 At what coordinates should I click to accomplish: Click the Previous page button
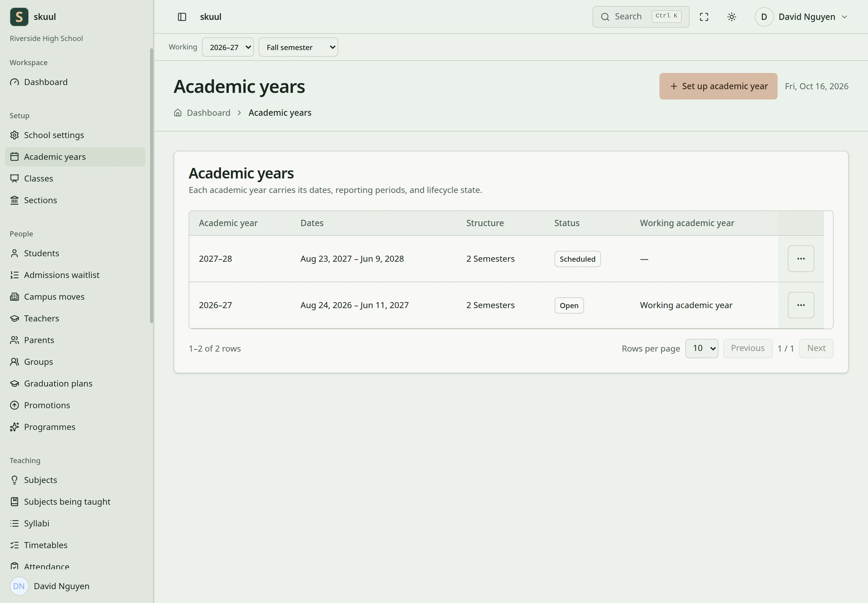point(747,348)
